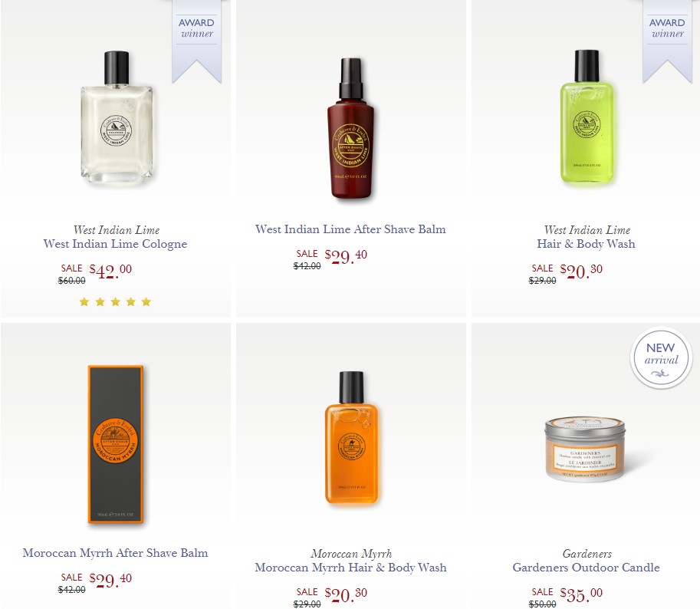Open the West Indian Lime Cologne bottle image
Screen dimensions: 700x609
coord(117,117)
